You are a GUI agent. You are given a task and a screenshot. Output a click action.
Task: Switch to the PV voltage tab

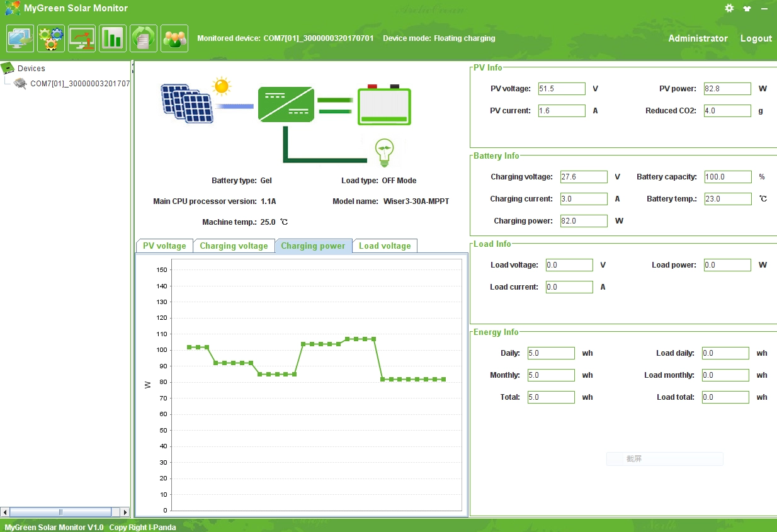tap(164, 246)
